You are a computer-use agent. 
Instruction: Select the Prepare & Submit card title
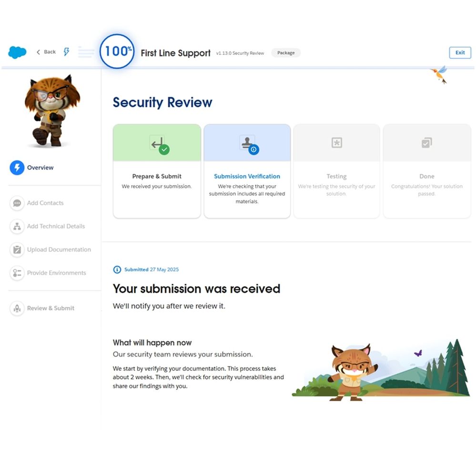tap(157, 177)
